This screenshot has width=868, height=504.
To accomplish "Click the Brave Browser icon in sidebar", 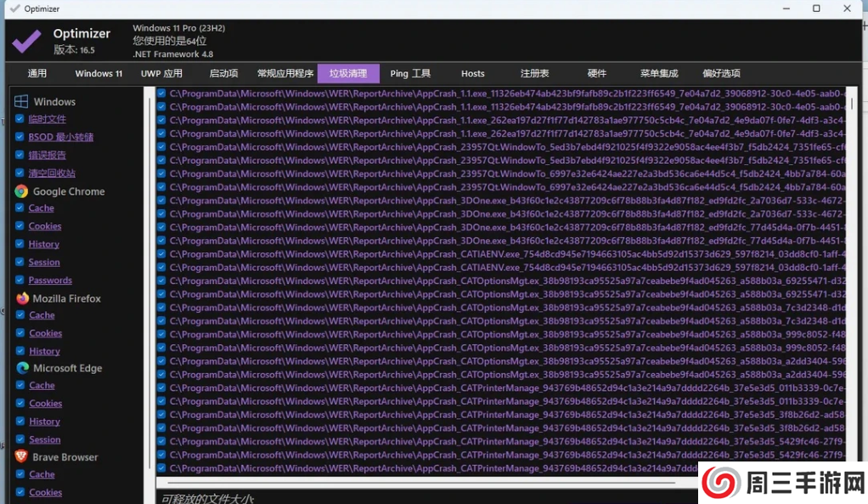I will (21, 456).
